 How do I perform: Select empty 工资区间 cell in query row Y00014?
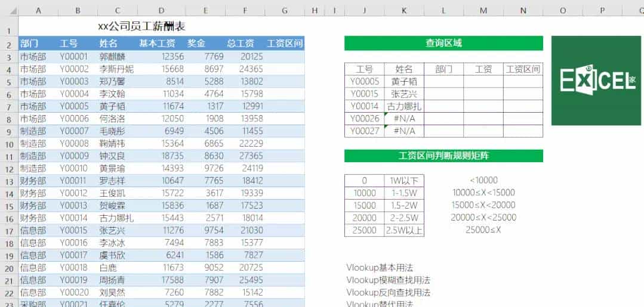[x=523, y=106]
